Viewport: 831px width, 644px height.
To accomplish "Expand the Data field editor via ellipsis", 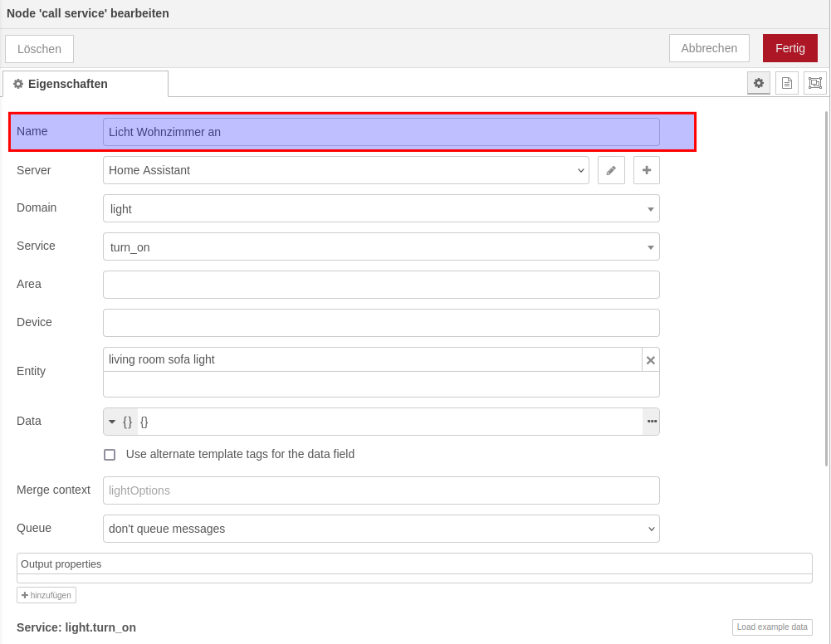I will (652, 422).
